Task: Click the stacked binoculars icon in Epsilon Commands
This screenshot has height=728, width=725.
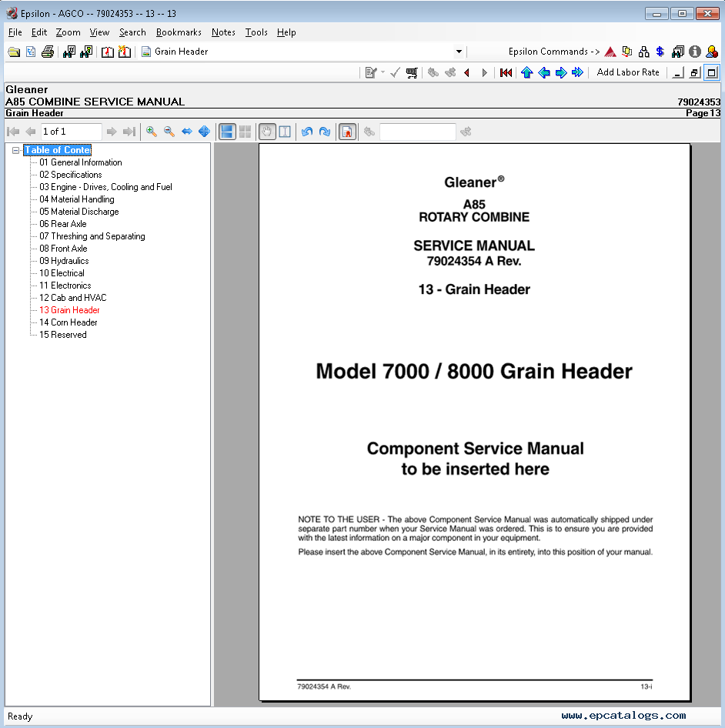Action: tap(677, 52)
